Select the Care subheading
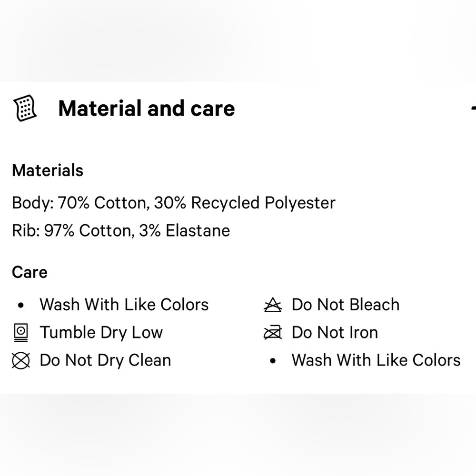 [x=30, y=272]
